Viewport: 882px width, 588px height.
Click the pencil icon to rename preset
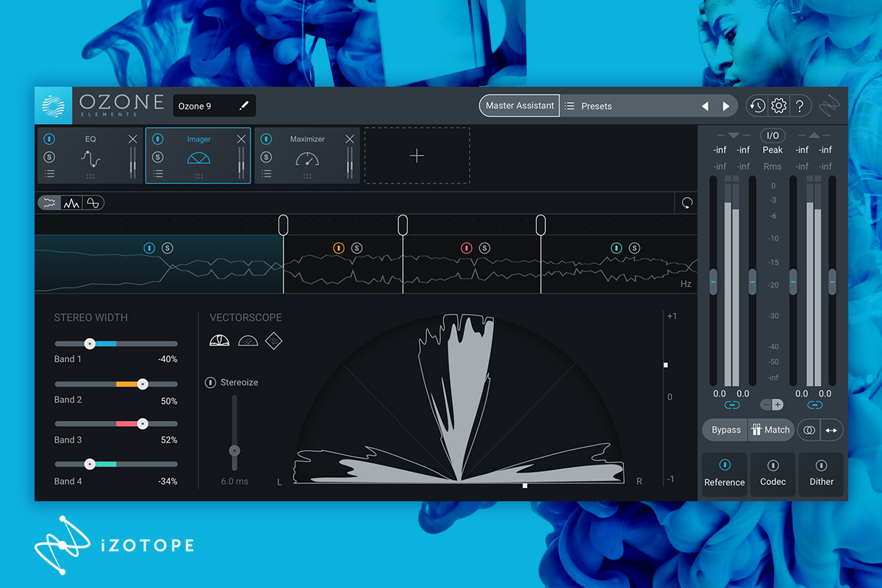click(244, 106)
